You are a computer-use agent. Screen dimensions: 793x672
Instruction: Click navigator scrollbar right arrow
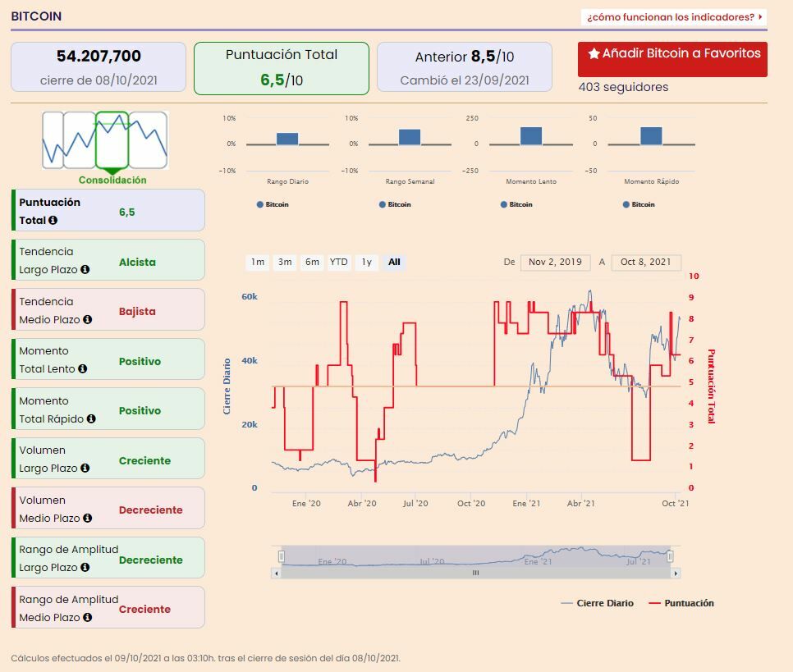[676, 574]
